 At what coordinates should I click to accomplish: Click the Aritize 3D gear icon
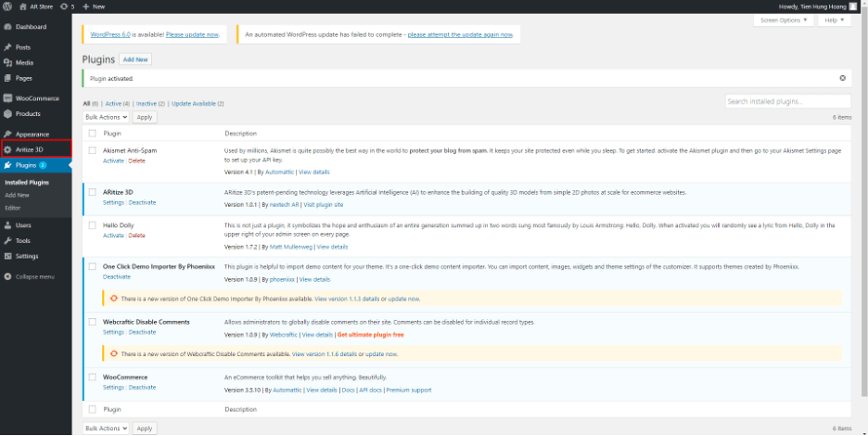tap(7, 149)
